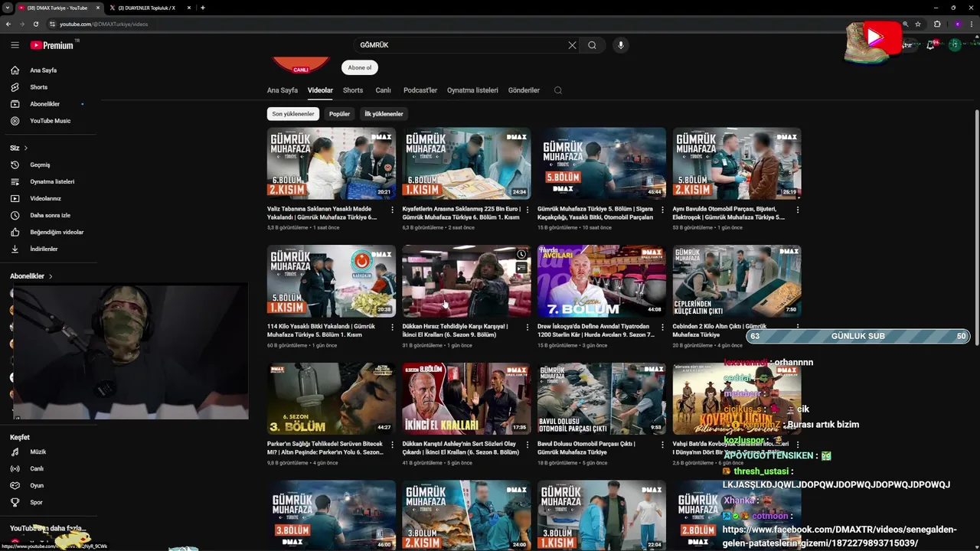
Task: Click the channel search magnifier icon
Action: click(558, 90)
